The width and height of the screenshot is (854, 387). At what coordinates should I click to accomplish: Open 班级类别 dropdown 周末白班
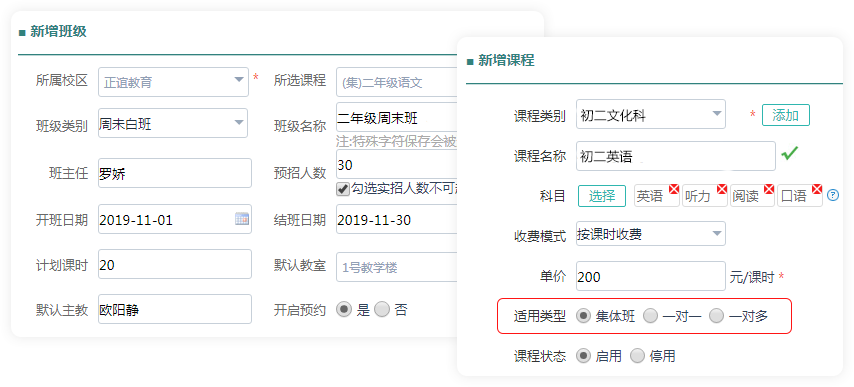(x=173, y=124)
